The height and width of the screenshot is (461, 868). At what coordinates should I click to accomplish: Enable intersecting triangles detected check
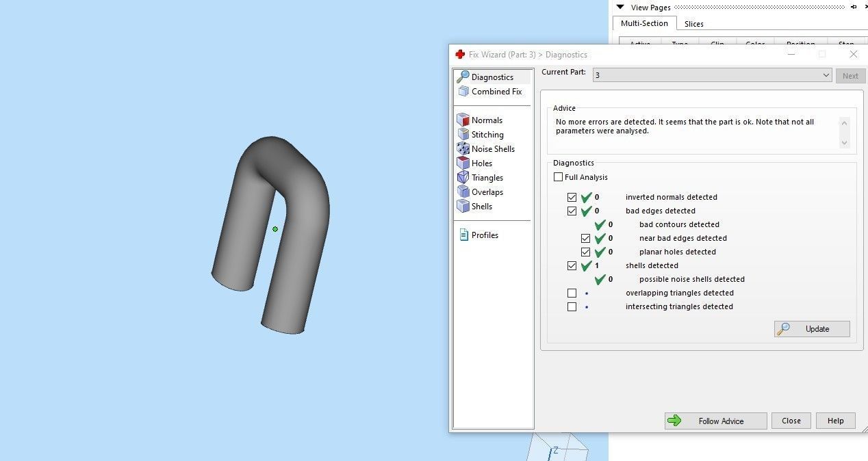pos(572,306)
